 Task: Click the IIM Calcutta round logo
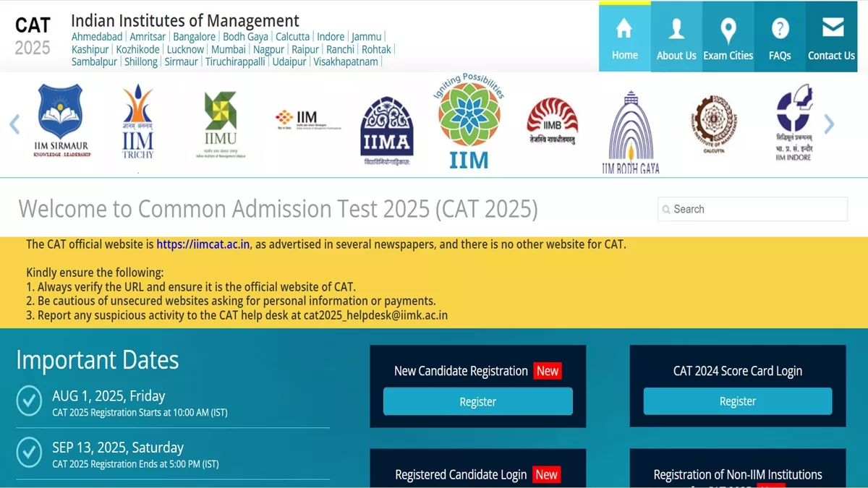click(x=713, y=124)
